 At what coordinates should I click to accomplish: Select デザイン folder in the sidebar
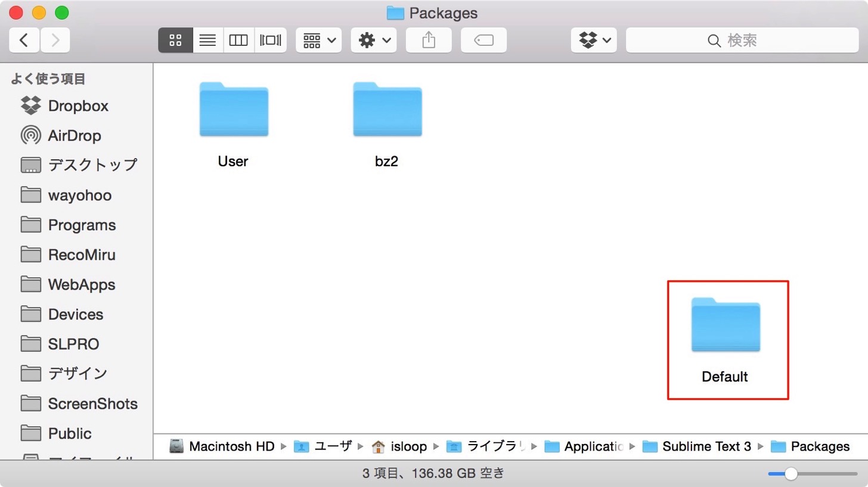point(77,374)
